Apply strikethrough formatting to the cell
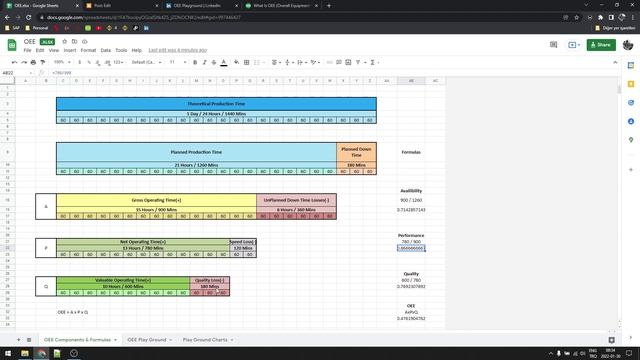This screenshot has width=640, height=360. [x=214, y=62]
